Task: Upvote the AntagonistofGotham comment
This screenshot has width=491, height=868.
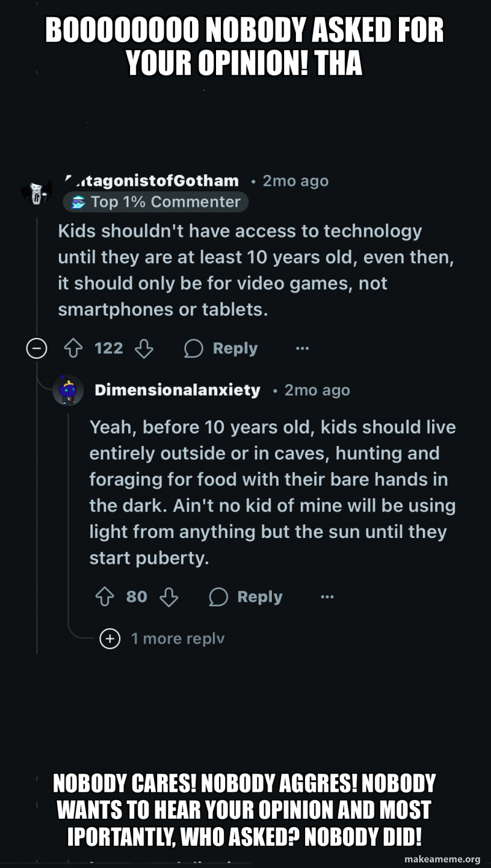Action: (x=73, y=349)
